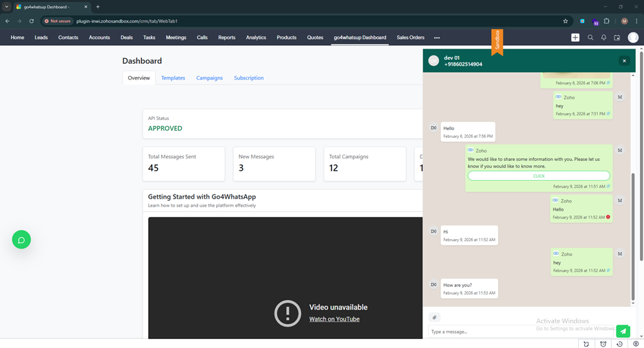Open the floating green WhatsApp chat bubble
Image resolution: width=644 pixels, height=348 pixels.
[21, 240]
